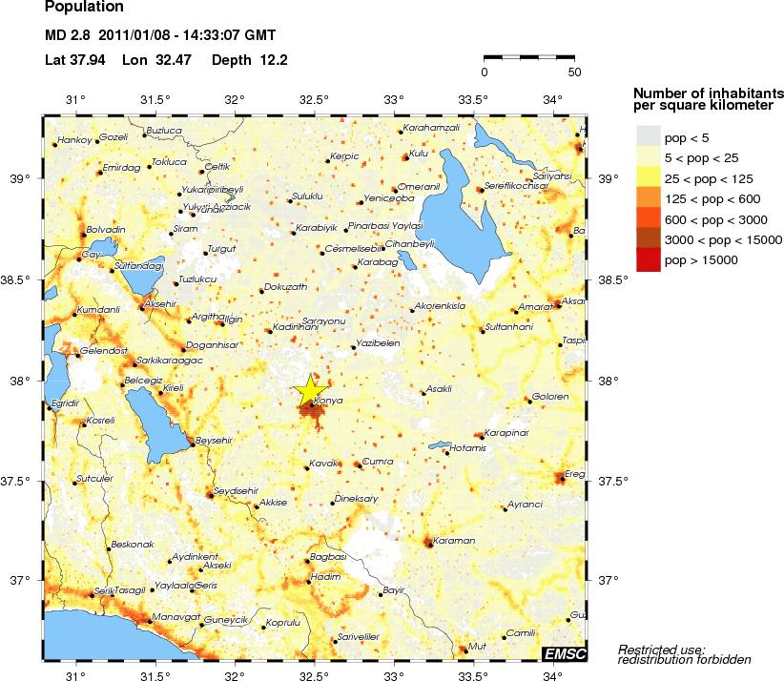Screen dimensions: 784x681
Task: Click the 'Konya' city label
Action: point(328,401)
